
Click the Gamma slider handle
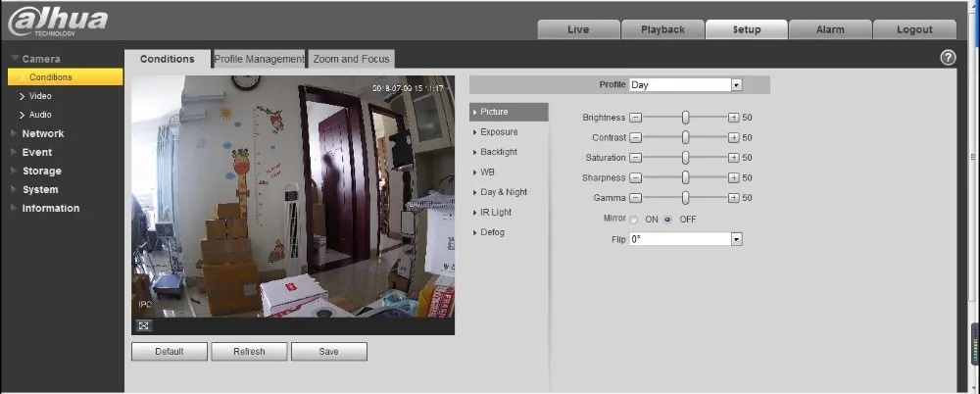(x=686, y=198)
